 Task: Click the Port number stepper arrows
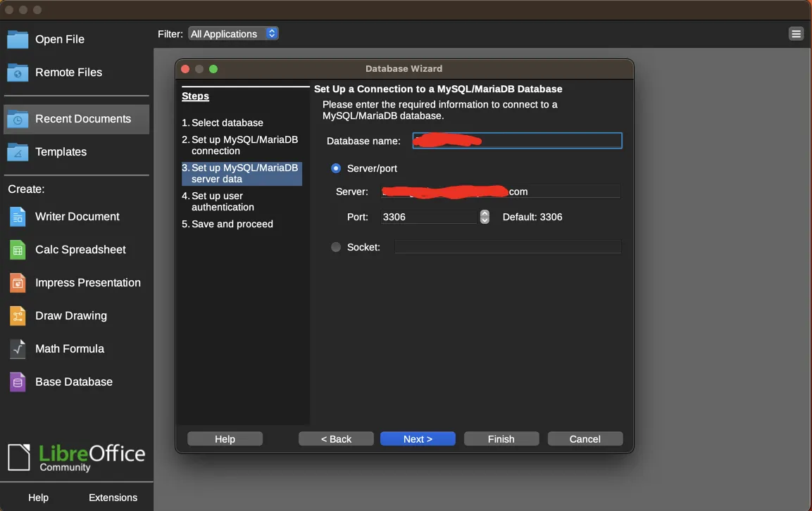tap(485, 216)
